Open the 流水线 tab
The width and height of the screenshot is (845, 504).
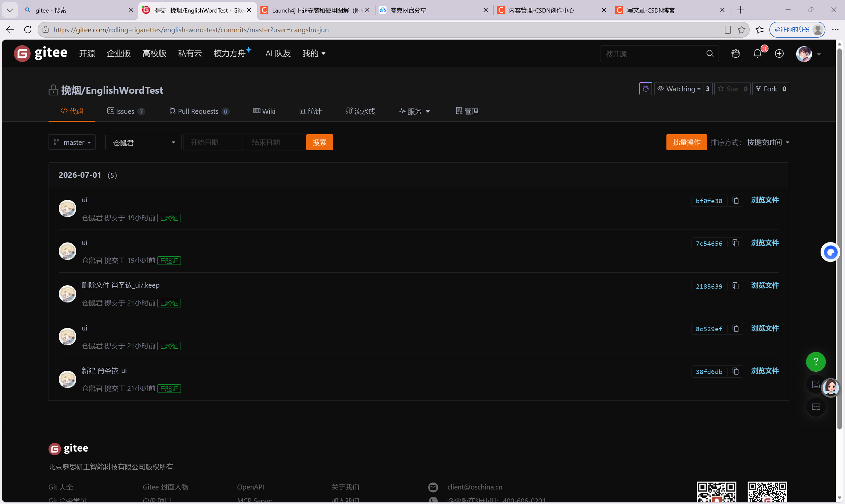coord(360,111)
